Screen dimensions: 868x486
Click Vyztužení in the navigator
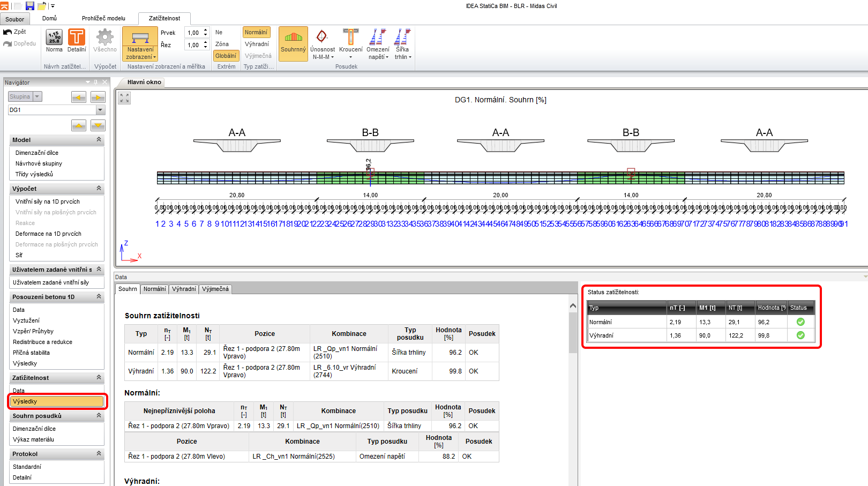coord(25,320)
